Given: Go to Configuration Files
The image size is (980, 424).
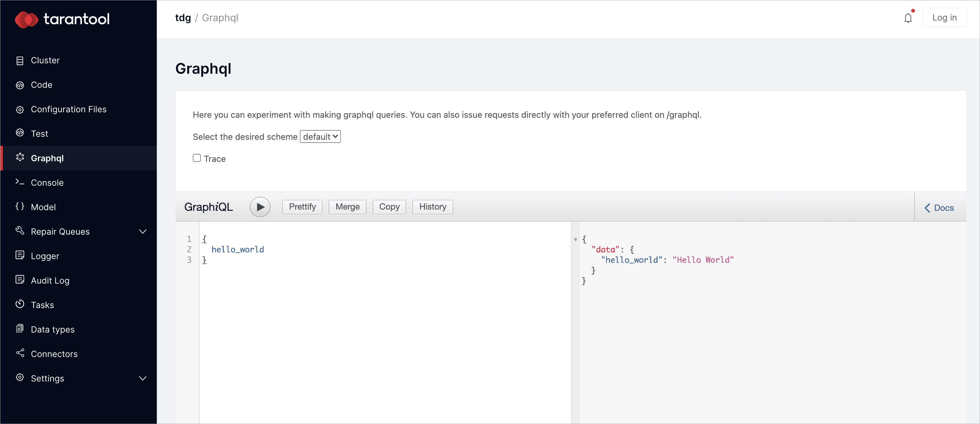Looking at the screenshot, I should (79, 110).
